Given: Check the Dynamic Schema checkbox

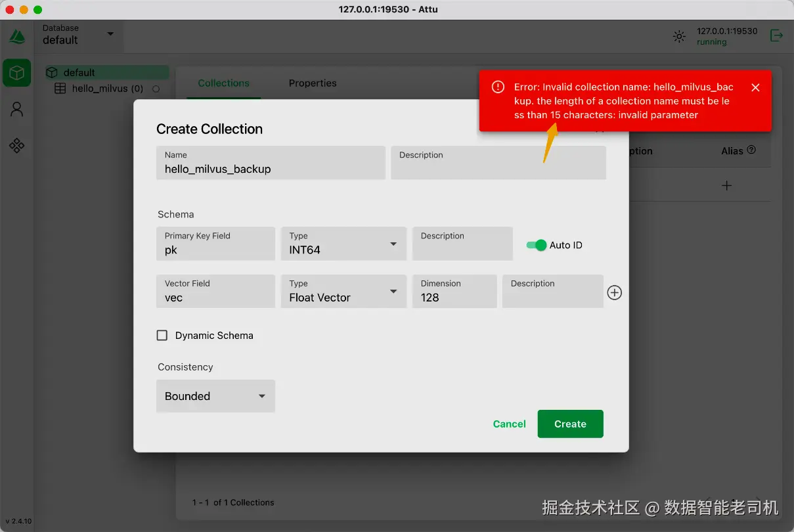Looking at the screenshot, I should pyautogui.click(x=162, y=335).
